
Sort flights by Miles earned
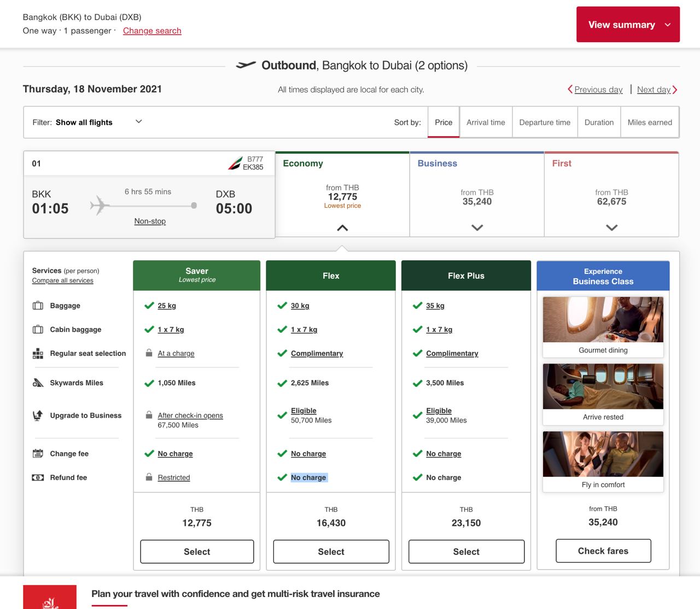[650, 122]
